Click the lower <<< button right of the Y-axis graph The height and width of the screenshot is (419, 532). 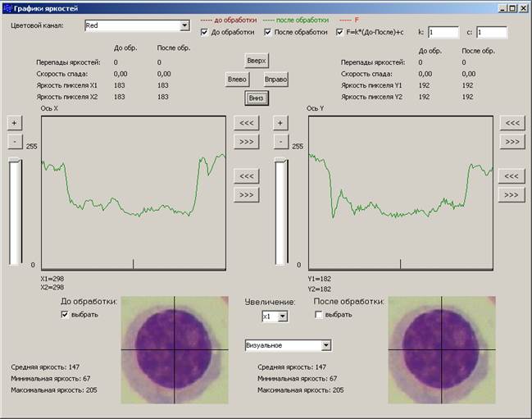point(512,176)
